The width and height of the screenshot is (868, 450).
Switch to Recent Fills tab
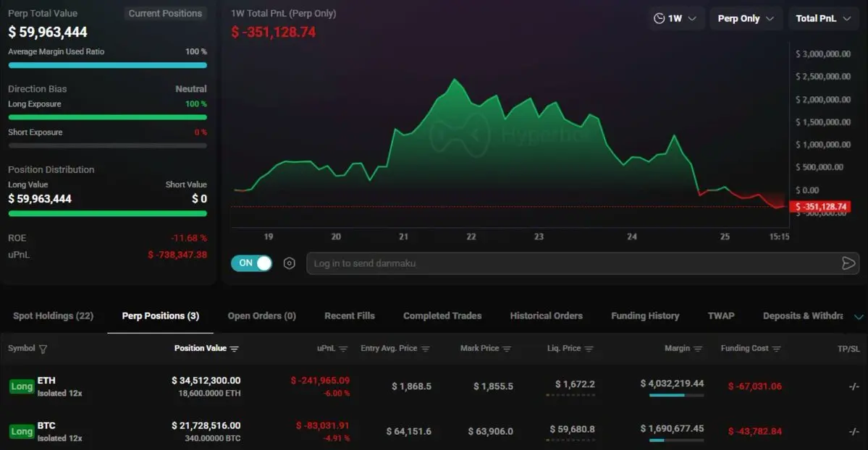click(350, 315)
